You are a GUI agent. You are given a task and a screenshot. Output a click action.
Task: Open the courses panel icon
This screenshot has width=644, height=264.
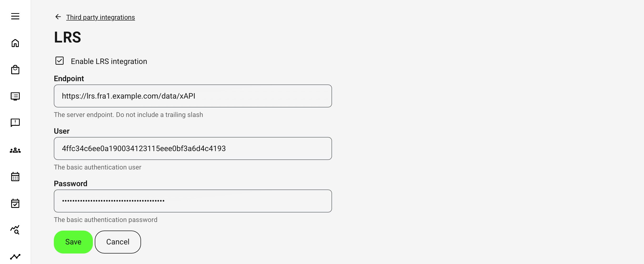15,96
